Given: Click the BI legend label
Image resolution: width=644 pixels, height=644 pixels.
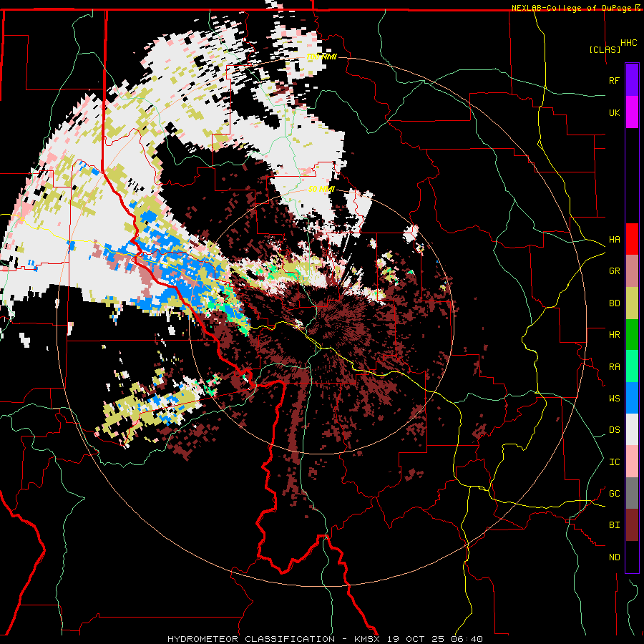Looking at the screenshot, I should (614, 525).
